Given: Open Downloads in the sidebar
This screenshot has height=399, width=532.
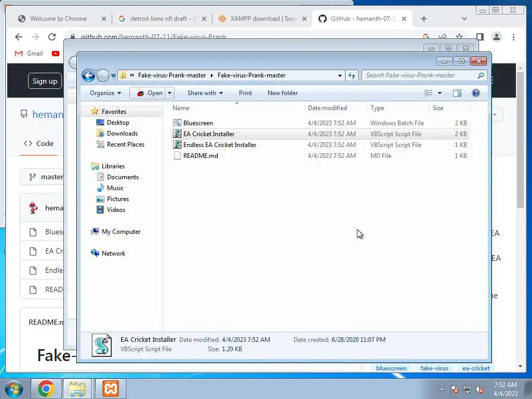Looking at the screenshot, I should [x=122, y=134].
